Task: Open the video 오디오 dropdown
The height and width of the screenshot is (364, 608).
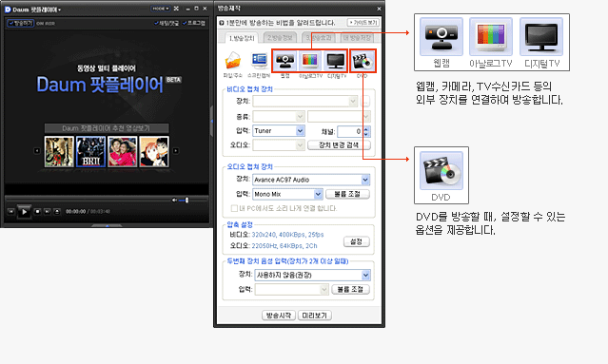Action: coord(279,145)
